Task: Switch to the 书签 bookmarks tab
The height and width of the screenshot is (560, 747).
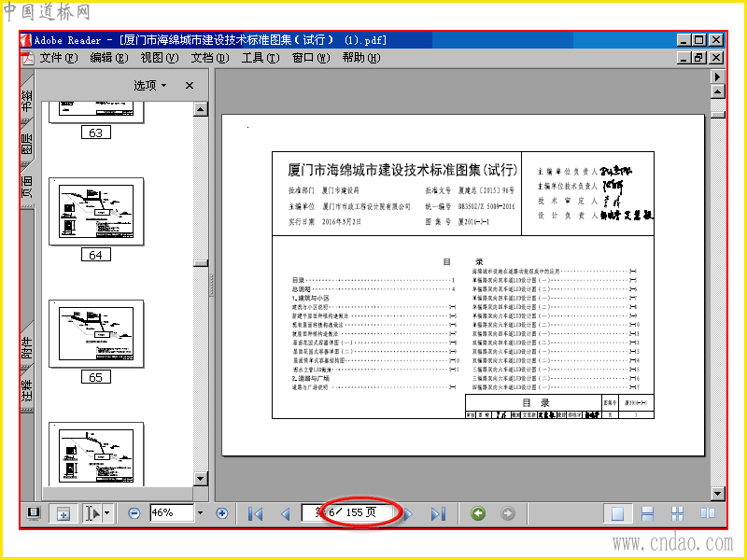Action: click(x=27, y=100)
